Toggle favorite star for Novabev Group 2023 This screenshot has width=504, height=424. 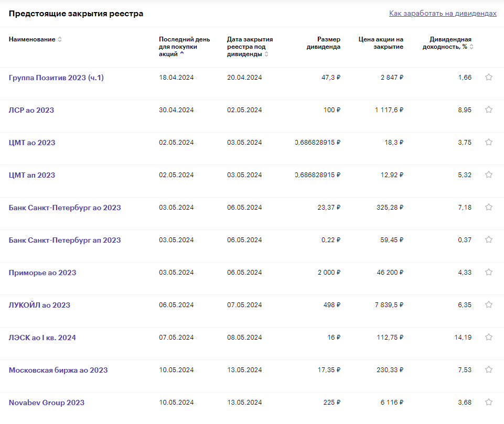[x=489, y=403]
